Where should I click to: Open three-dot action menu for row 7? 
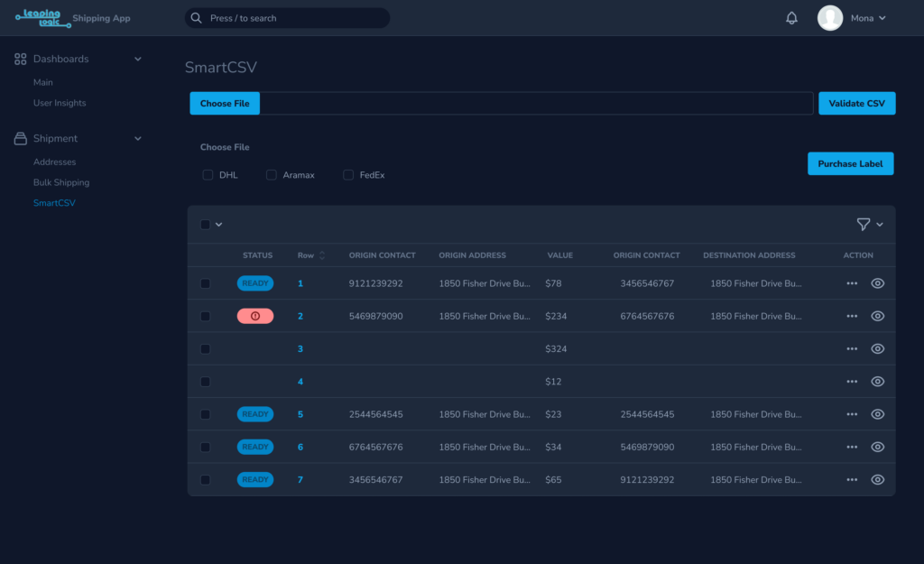pos(852,480)
